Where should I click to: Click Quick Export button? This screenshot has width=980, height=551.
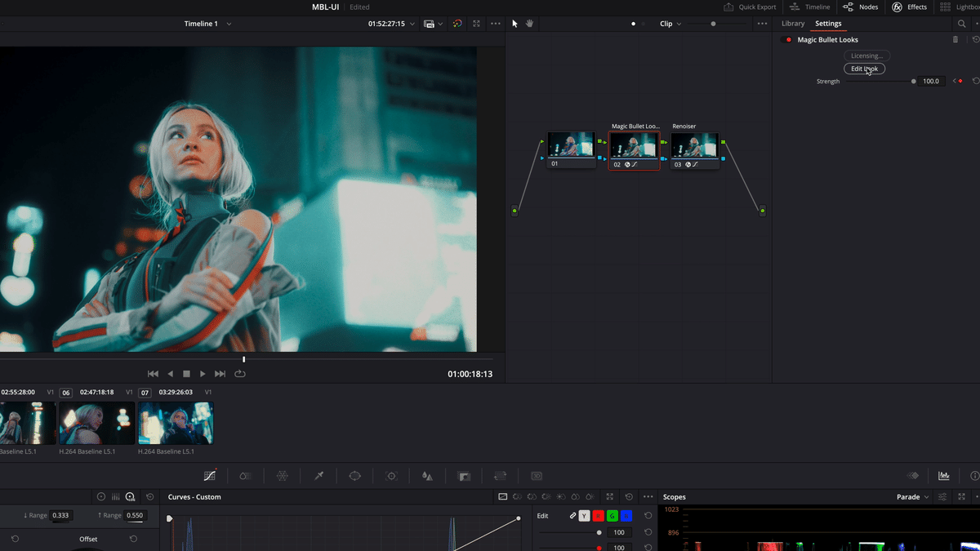750,7
